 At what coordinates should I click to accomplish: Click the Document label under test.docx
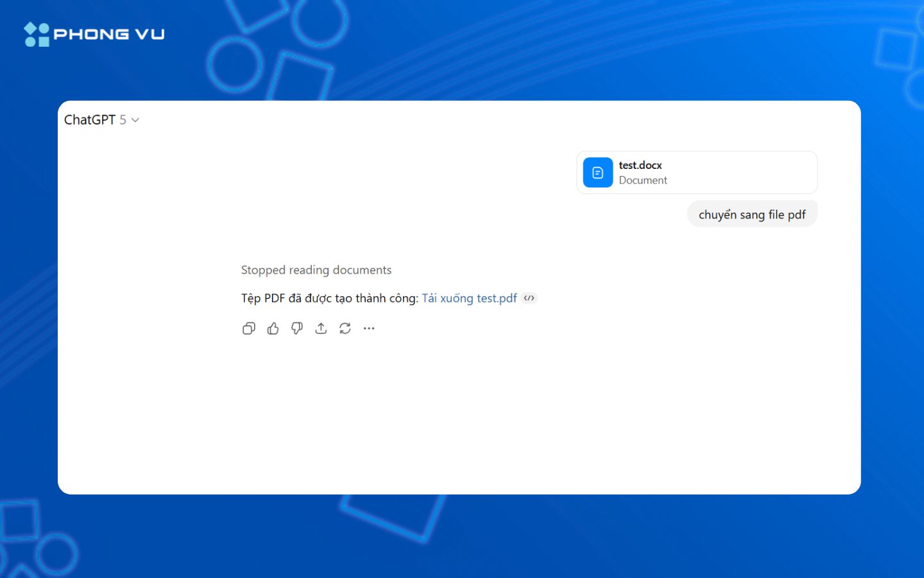click(x=642, y=180)
